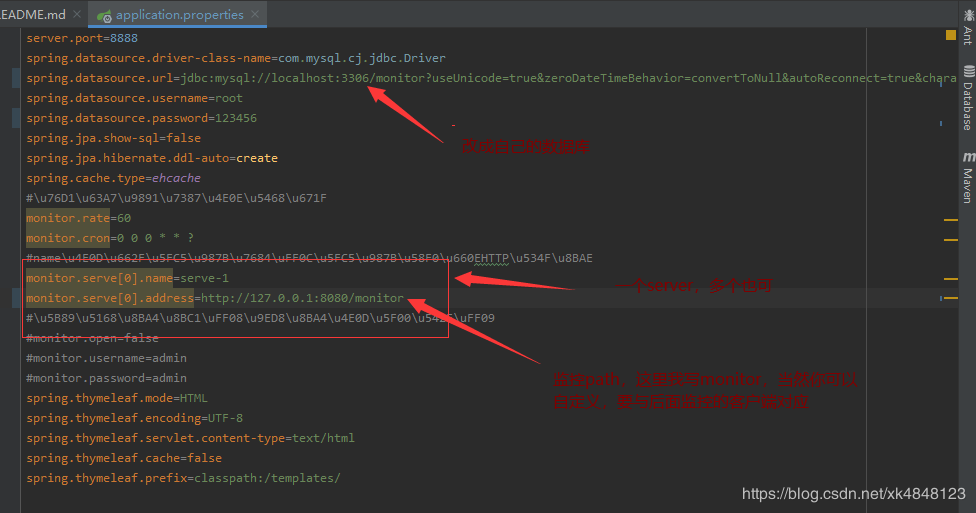This screenshot has height=513, width=976.
Task: Click the thymeleaf servlet content-type line
Action: [190, 438]
